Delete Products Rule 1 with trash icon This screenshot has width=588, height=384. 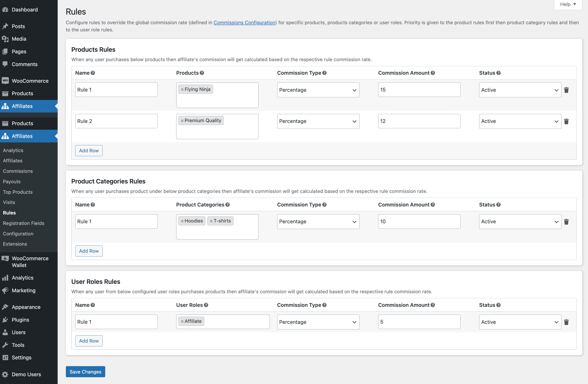tap(566, 90)
